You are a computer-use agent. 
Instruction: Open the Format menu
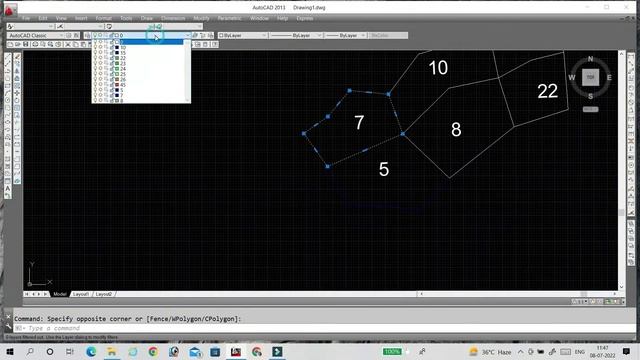(104, 18)
